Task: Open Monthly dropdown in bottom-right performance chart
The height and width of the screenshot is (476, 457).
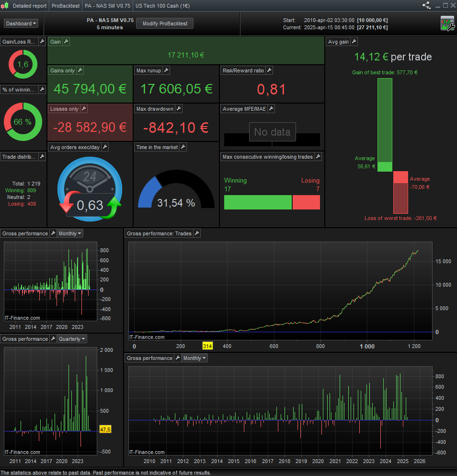Action: 194,358
